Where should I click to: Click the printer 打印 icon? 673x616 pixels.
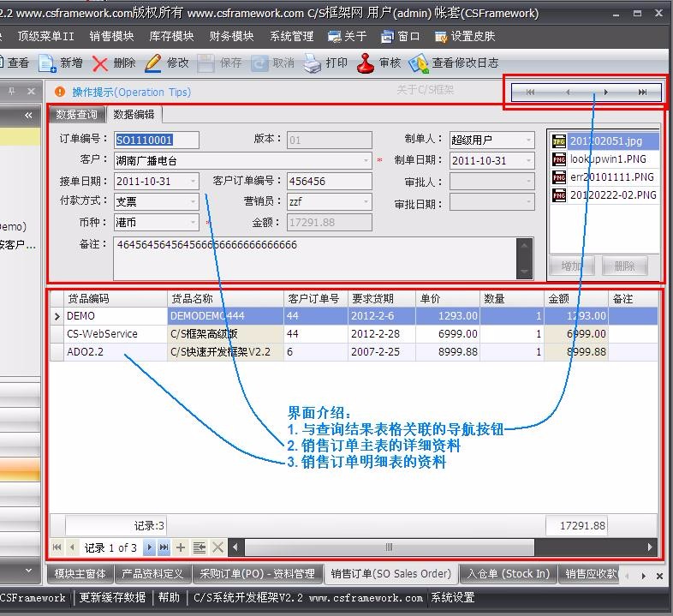click(312, 63)
